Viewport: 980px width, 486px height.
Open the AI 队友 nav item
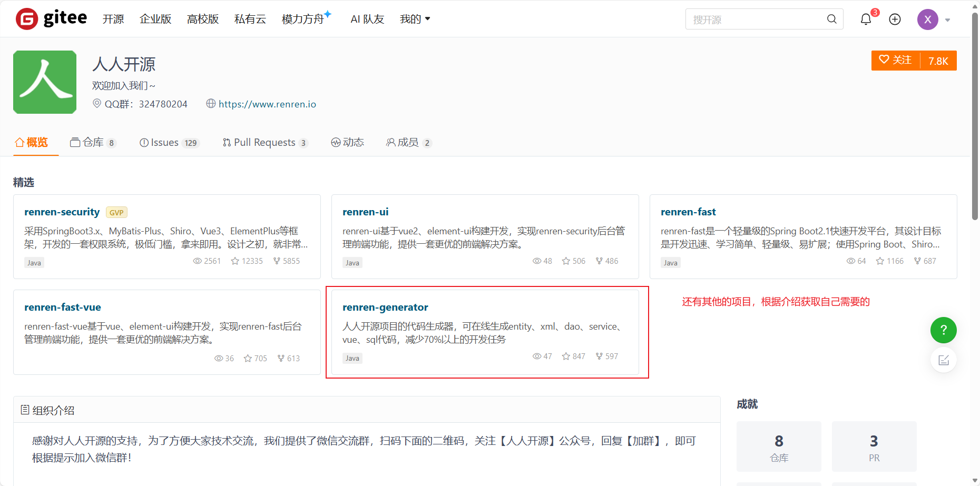pos(367,19)
